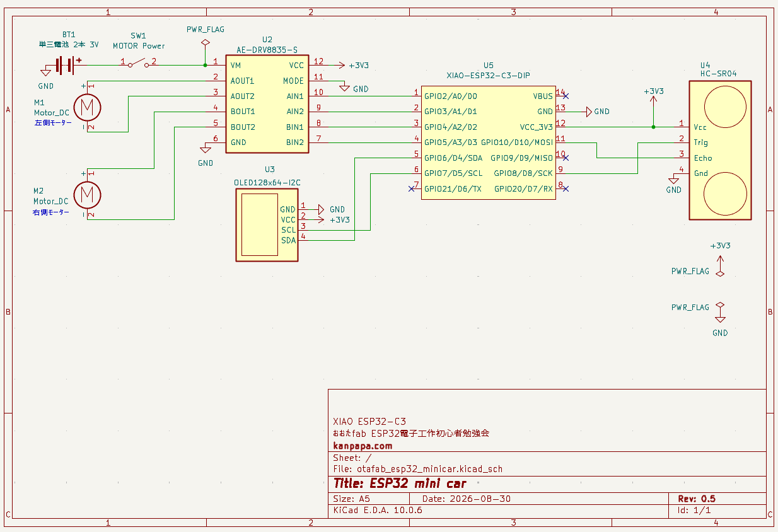Click the junction dot on the VCC_3V3 wire
The height and width of the screenshot is (532, 778).
click(x=654, y=127)
